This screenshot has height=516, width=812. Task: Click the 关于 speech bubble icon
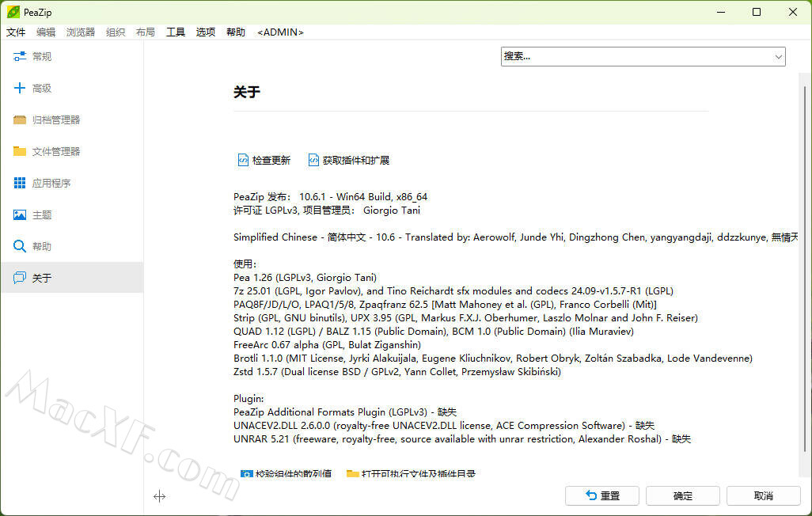point(20,278)
